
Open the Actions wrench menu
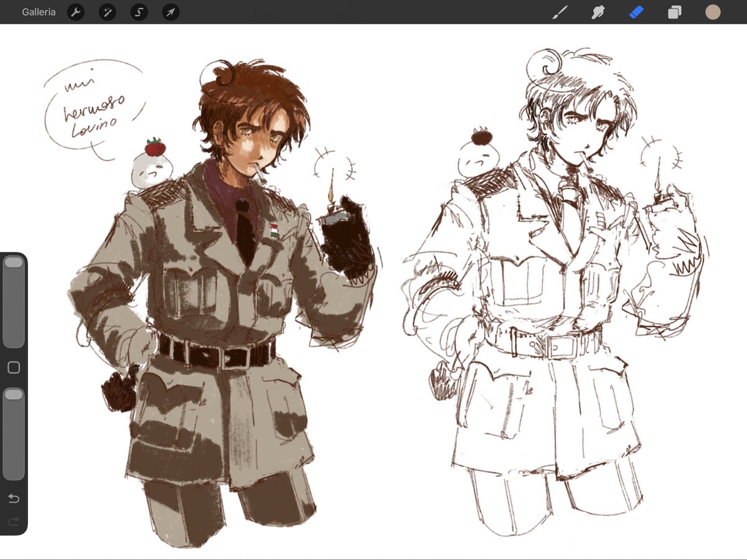pos(76,12)
